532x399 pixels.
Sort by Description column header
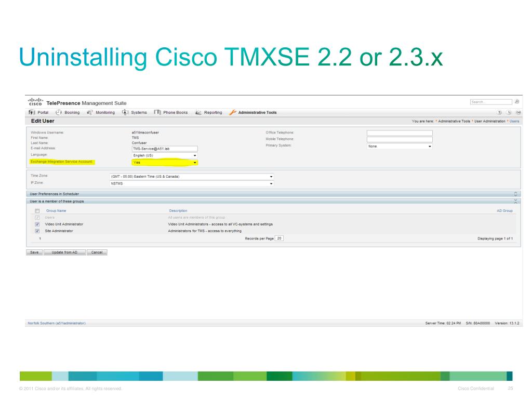(x=178, y=211)
